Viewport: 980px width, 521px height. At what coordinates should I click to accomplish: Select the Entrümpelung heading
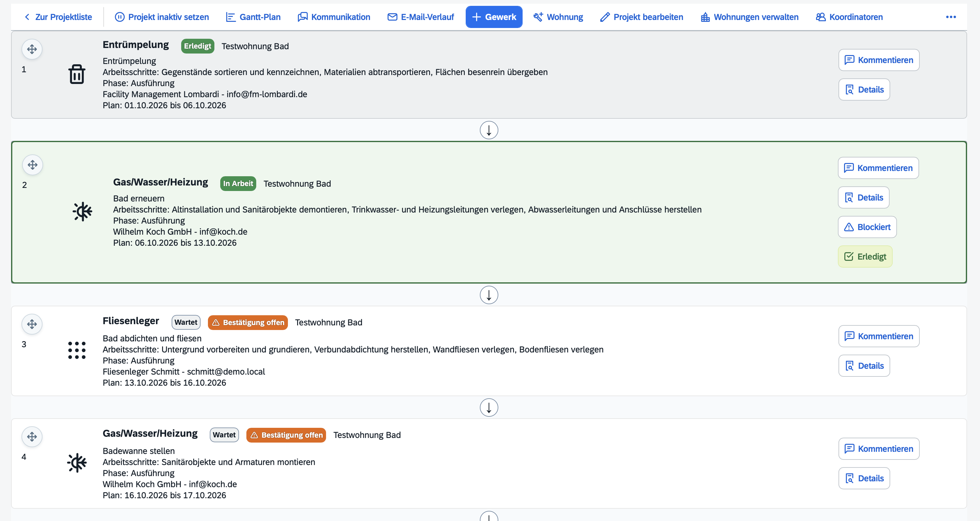tap(136, 45)
